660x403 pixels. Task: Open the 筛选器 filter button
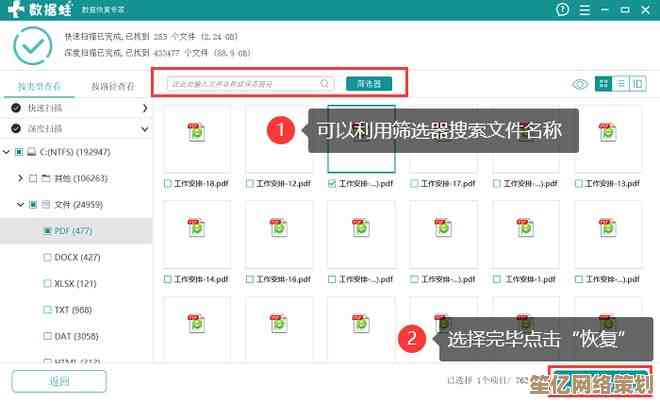369,84
